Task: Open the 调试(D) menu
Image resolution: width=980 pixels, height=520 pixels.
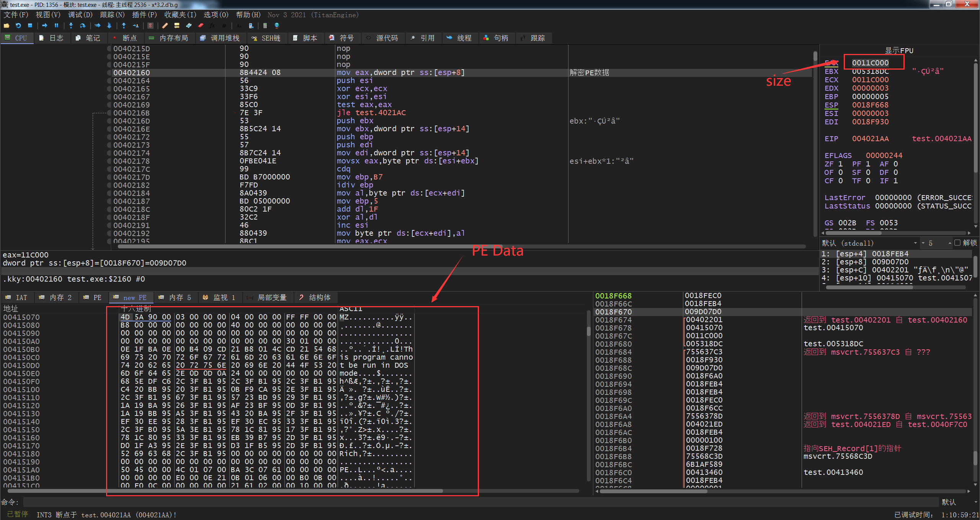Action: click(x=80, y=15)
